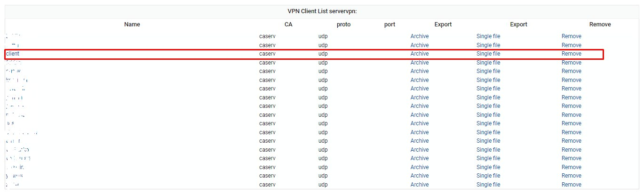644x195 pixels.
Task: Click Archive in the client row
Action: (x=420, y=54)
